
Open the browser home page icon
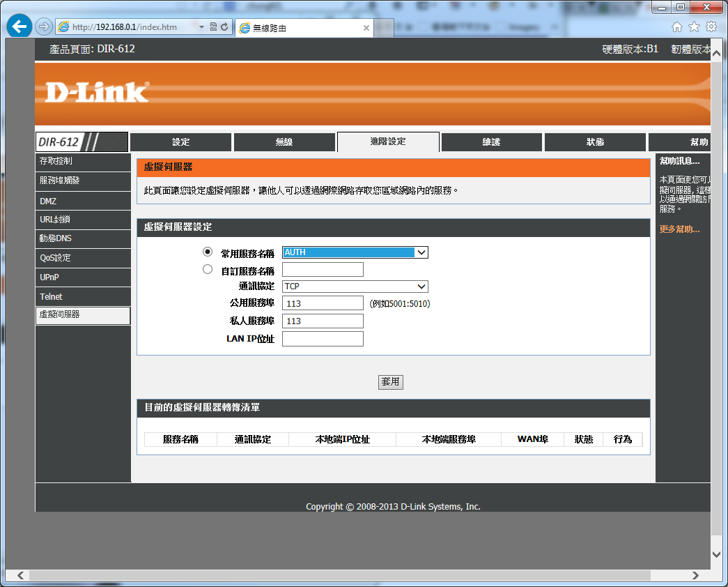pyautogui.click(x=676, y=27)
